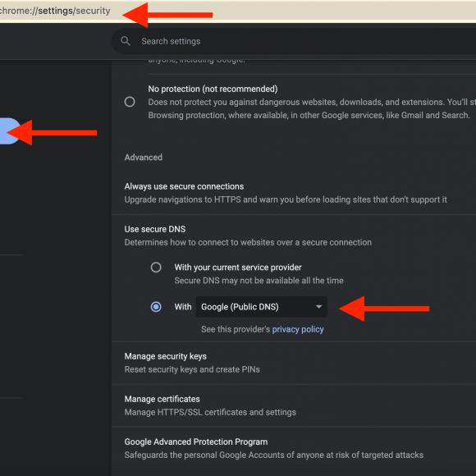Click the blue highlighted sidebar item

pos(9,131)
